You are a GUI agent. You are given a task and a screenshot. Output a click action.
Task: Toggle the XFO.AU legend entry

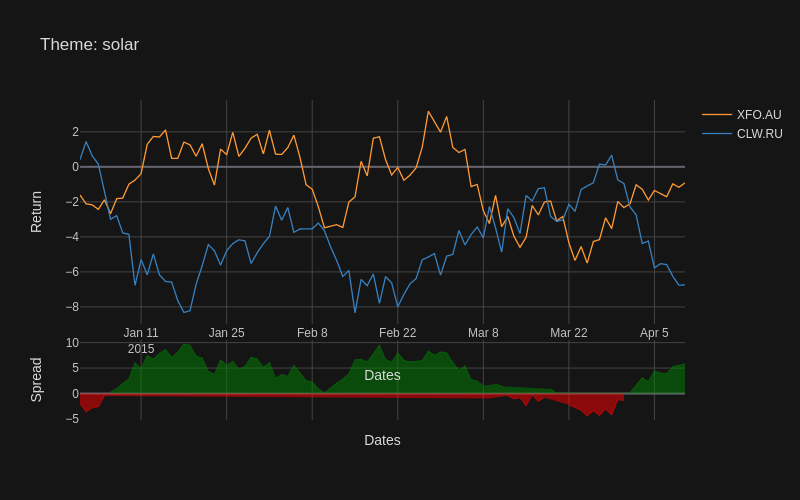point(742,115)
